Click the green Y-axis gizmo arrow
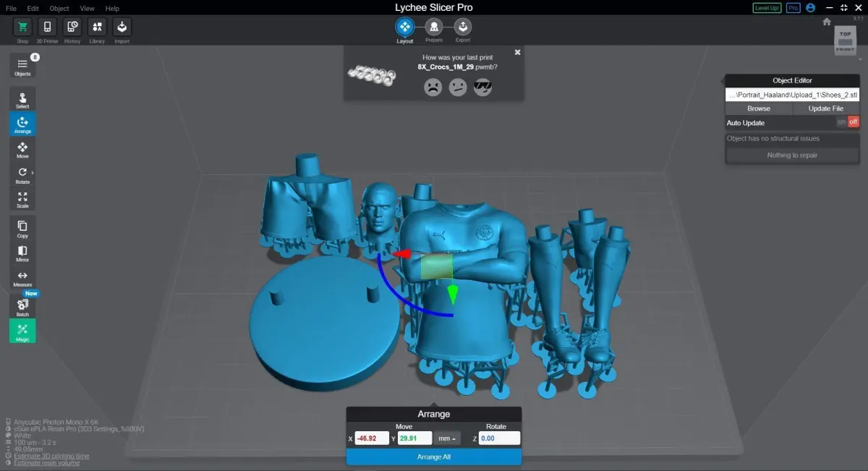This screenshot has width=868, height=471. tap(453, 294)
